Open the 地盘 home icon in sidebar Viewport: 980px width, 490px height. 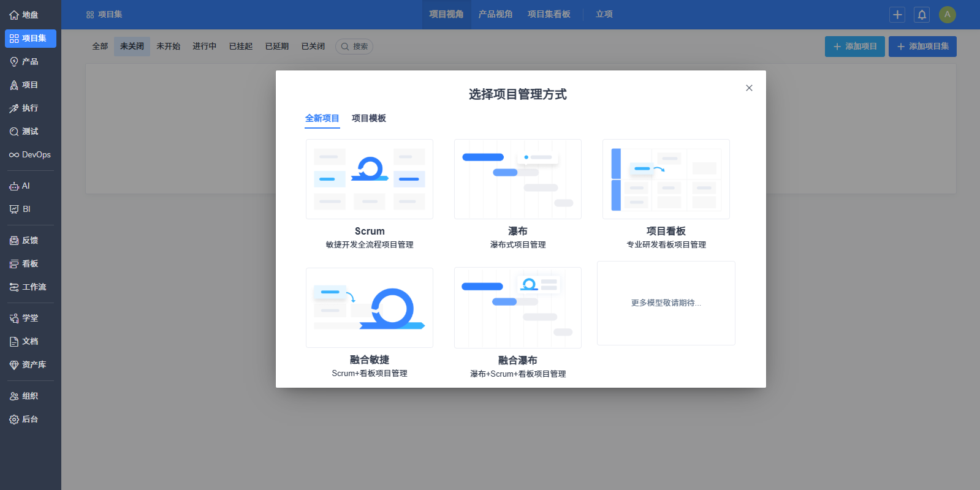pos(14,15)
